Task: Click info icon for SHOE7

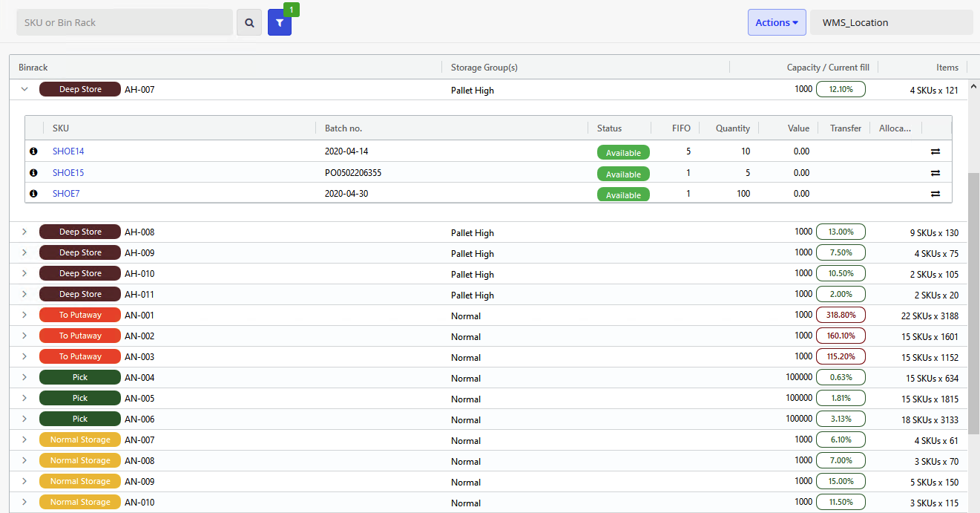Action: [33, 194]
